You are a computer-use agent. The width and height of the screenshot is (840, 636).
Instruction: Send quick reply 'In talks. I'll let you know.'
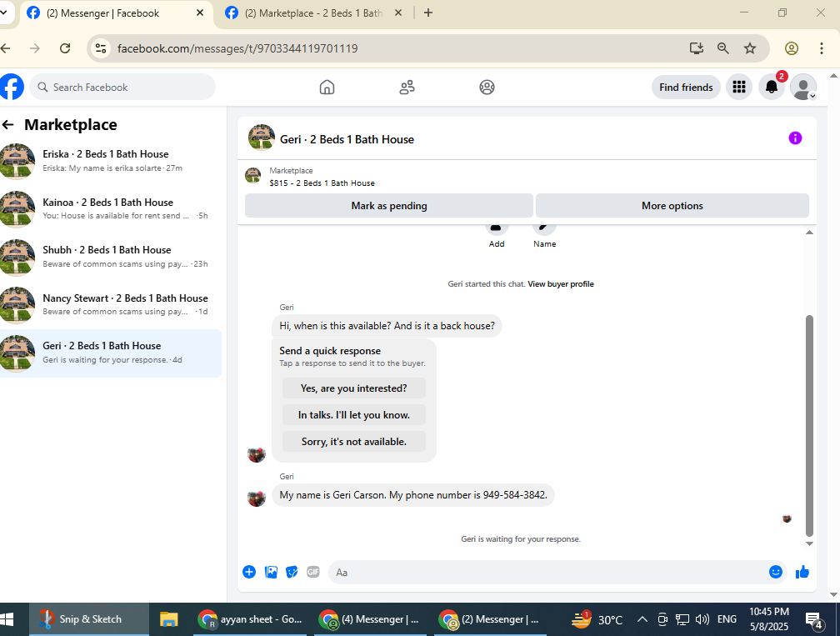353,415
